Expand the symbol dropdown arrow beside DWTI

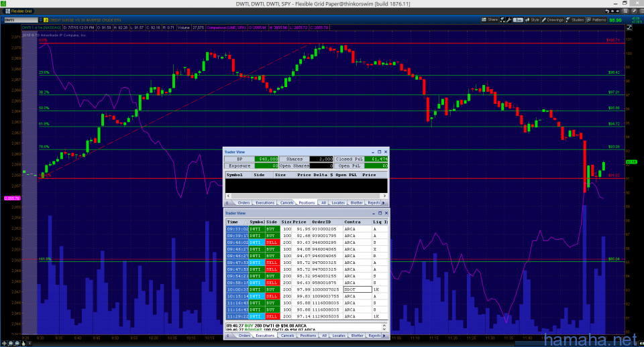pyautogui.click(x=41, y=20)
